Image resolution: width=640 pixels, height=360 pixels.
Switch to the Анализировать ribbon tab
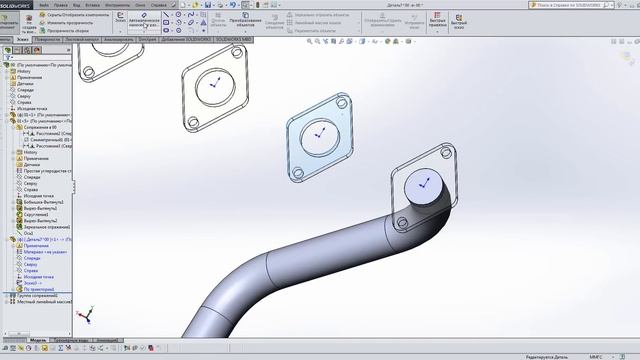click(118, 40)
